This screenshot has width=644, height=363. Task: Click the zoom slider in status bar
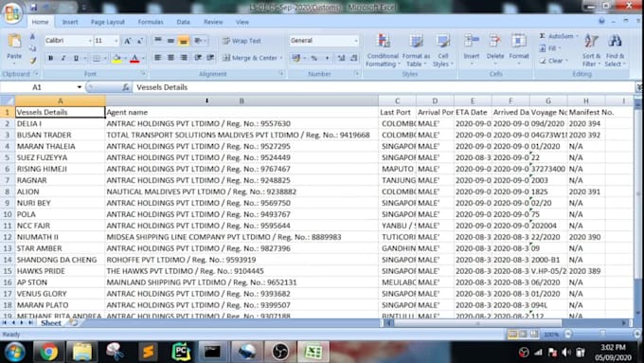(602, 335)
